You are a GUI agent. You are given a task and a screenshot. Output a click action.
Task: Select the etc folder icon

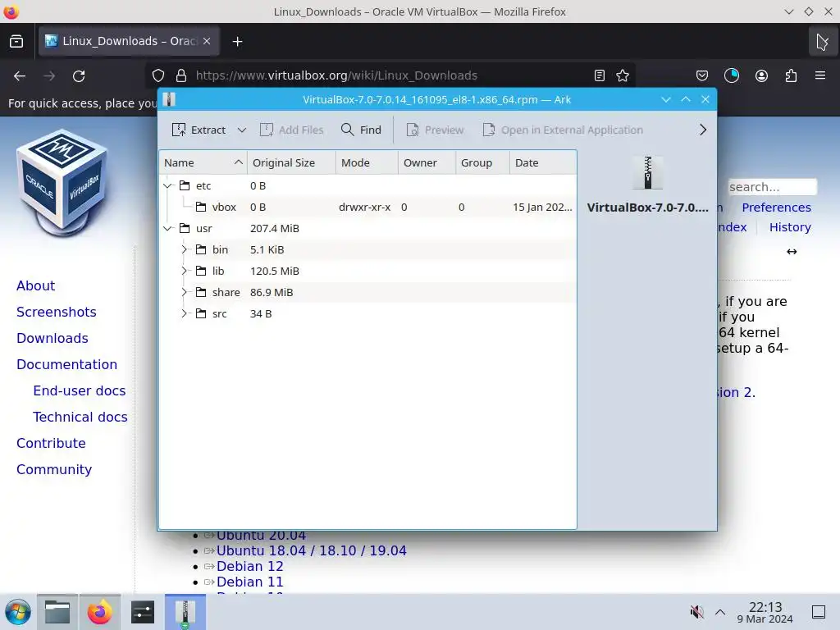pos(185,186)
